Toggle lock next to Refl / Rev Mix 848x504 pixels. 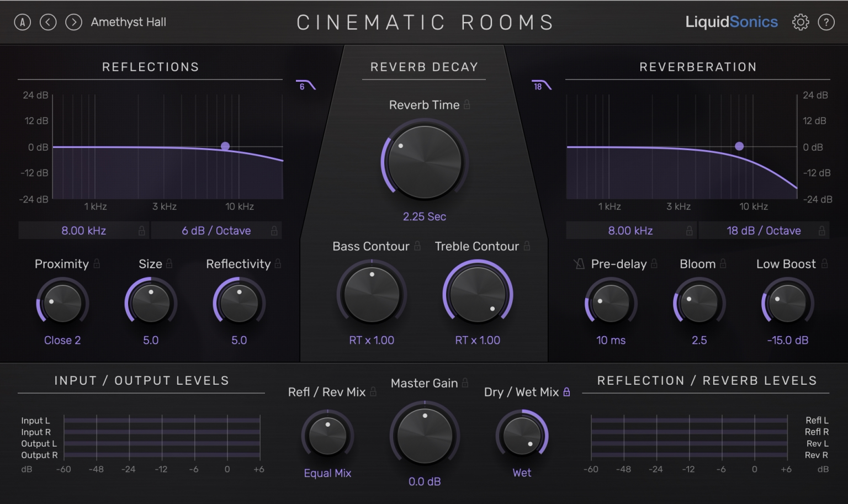tap(373, 391)
